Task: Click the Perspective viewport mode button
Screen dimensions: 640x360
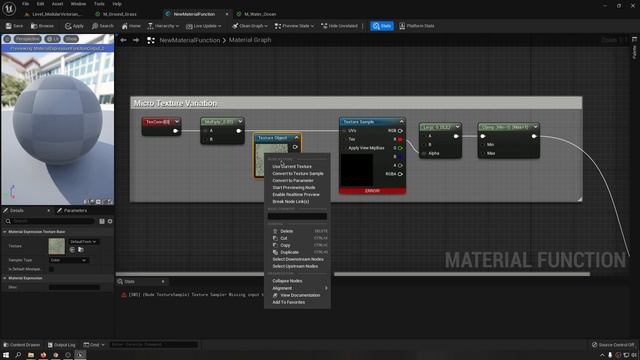Action: pos(28,39)
